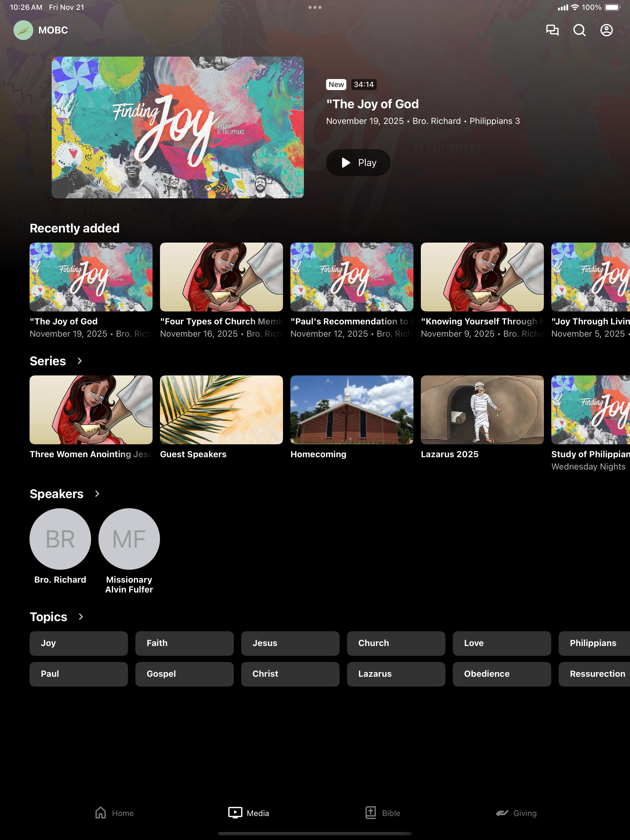Select the Gospel topic
The width and height of the screenshot is (630, 840).
point(184,674)
